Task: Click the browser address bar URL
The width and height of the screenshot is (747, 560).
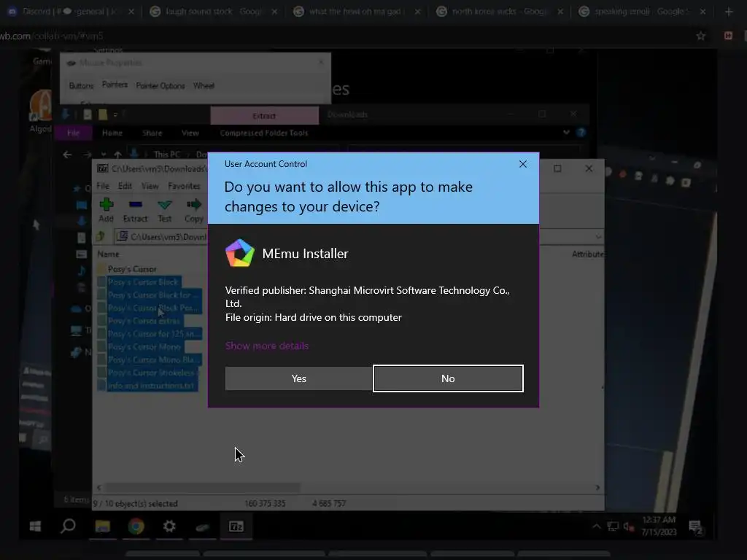Action: click(52, 36)
